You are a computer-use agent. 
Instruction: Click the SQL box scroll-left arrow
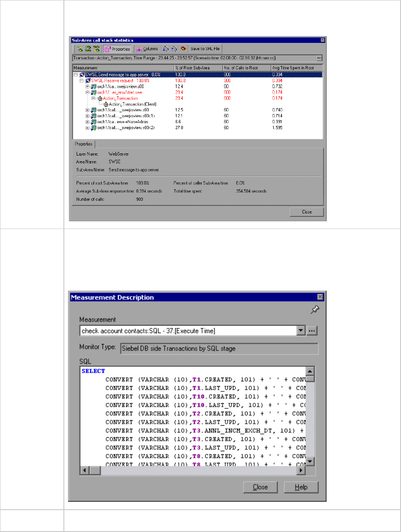coord(84,470)
